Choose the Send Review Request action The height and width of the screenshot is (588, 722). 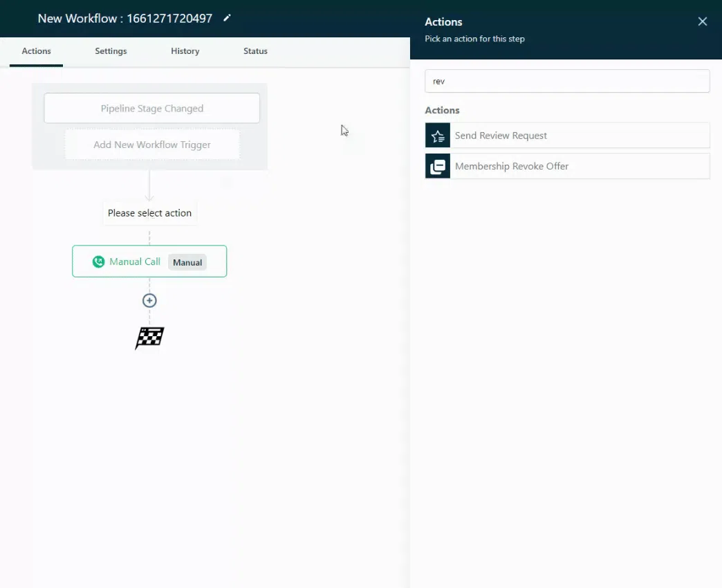pos(567,136)
